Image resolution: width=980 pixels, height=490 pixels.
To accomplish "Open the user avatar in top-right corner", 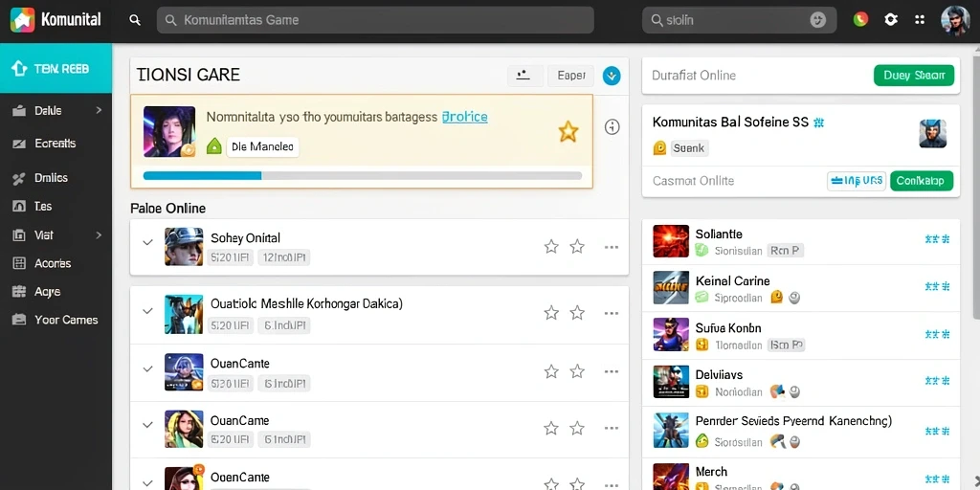I will [x=955, y=20].
